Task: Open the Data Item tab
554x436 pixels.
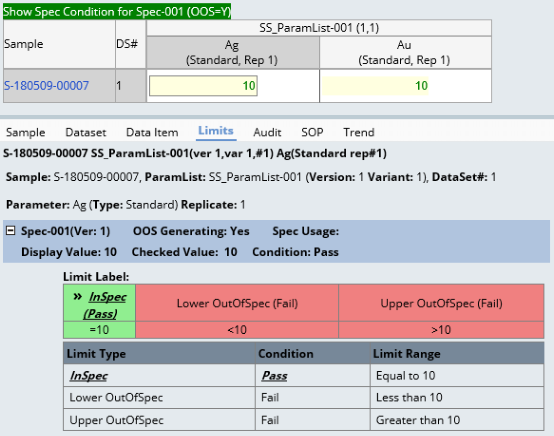Action: click(x=152, y=132)
